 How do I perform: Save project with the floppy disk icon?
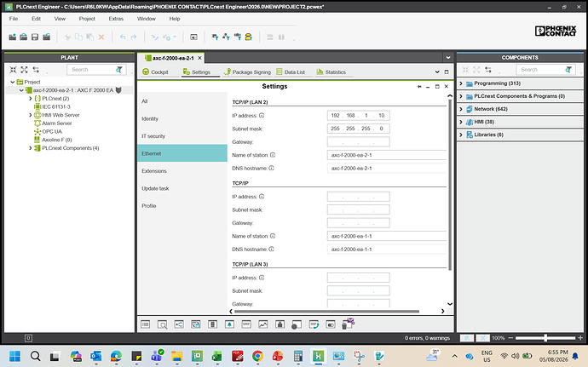pos(35,37)
